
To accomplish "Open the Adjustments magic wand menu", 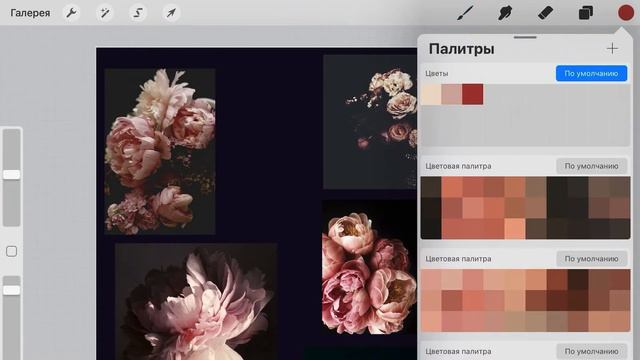I will coord(105,13).
